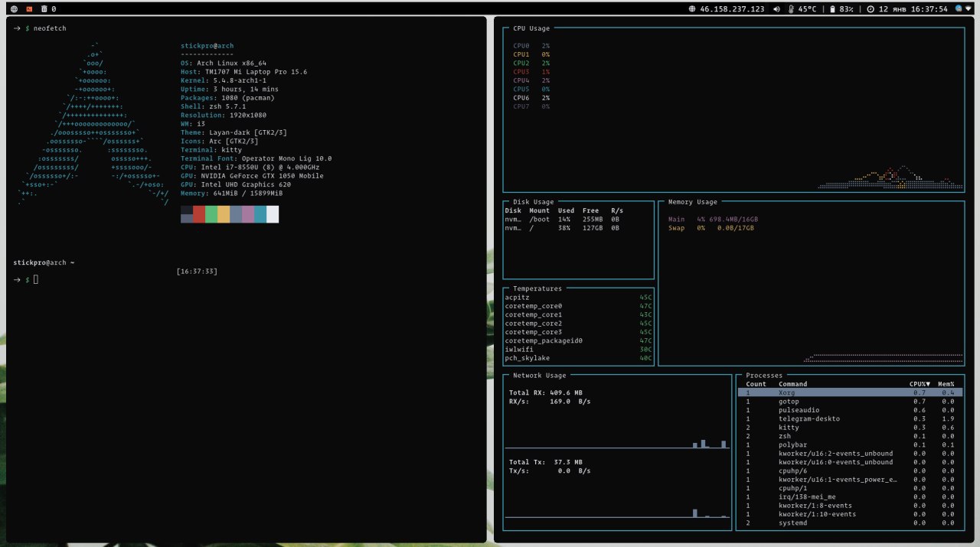This screenshot has height=547, width=980.
Task: Click the CPU usage graph in gotop
Action: pyautogui.click(x=890, y=176)
